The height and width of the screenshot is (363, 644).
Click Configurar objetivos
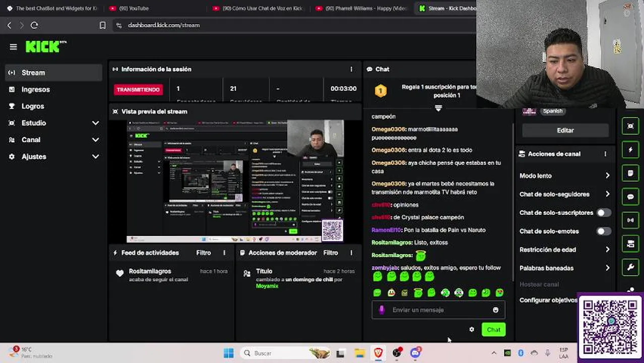pyautogui.click(x=548, y=300)
